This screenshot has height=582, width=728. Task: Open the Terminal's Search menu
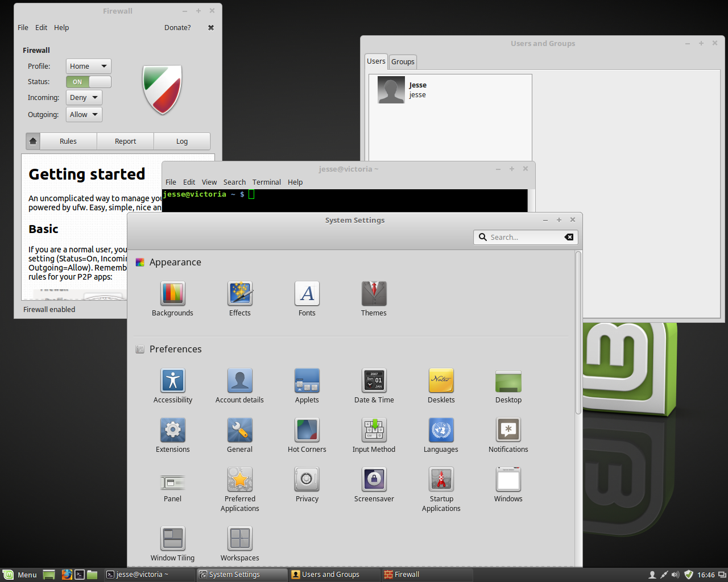tap(234, 182)
